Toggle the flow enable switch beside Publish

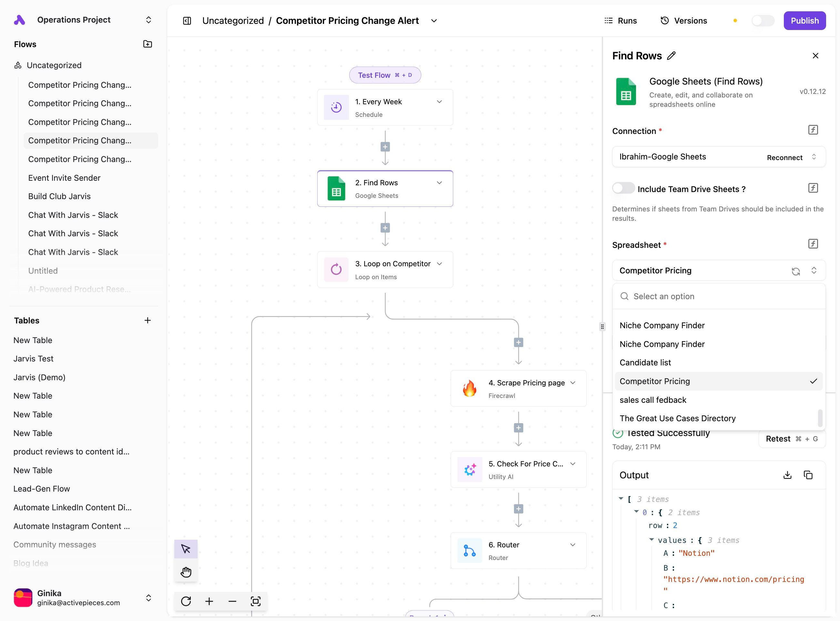(762, 21)
